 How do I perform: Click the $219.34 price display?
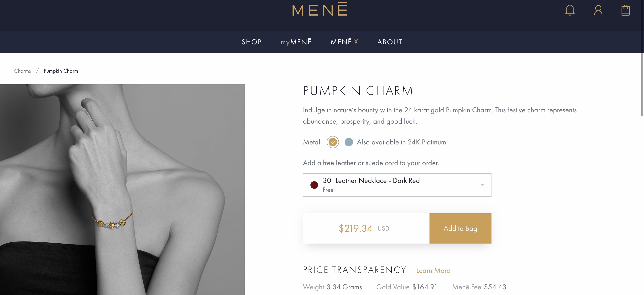pos(355,228)
